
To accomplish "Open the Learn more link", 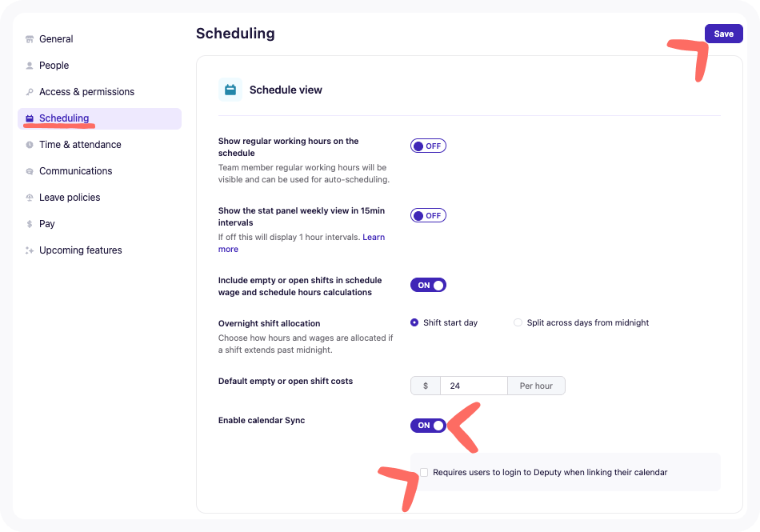I will pos(374,238).
